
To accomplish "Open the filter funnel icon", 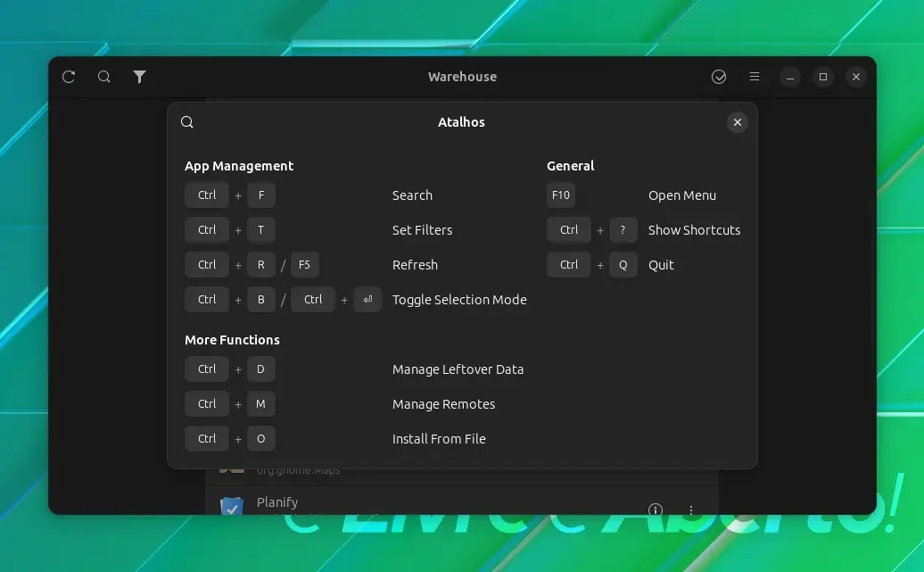I will (x=139, y=77).
